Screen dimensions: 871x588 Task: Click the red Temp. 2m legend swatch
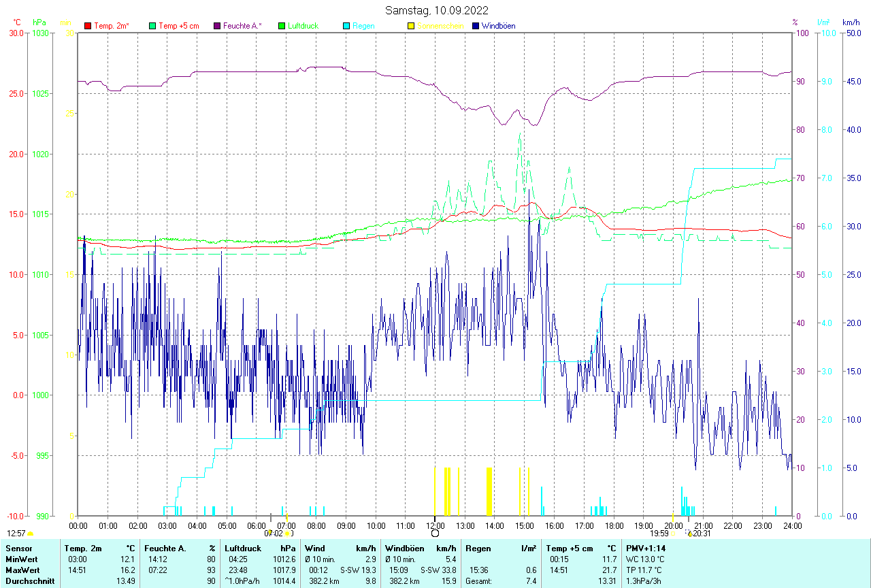(x=88, y=26)
